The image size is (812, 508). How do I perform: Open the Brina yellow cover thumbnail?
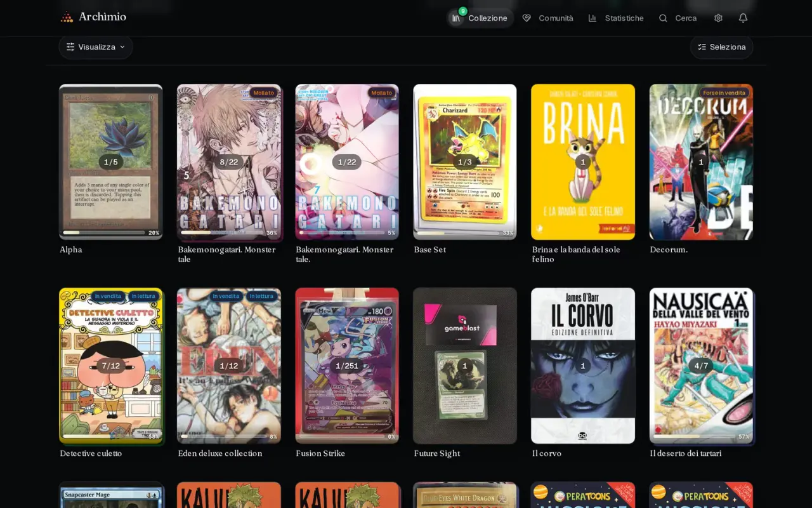tap(583, 162)
